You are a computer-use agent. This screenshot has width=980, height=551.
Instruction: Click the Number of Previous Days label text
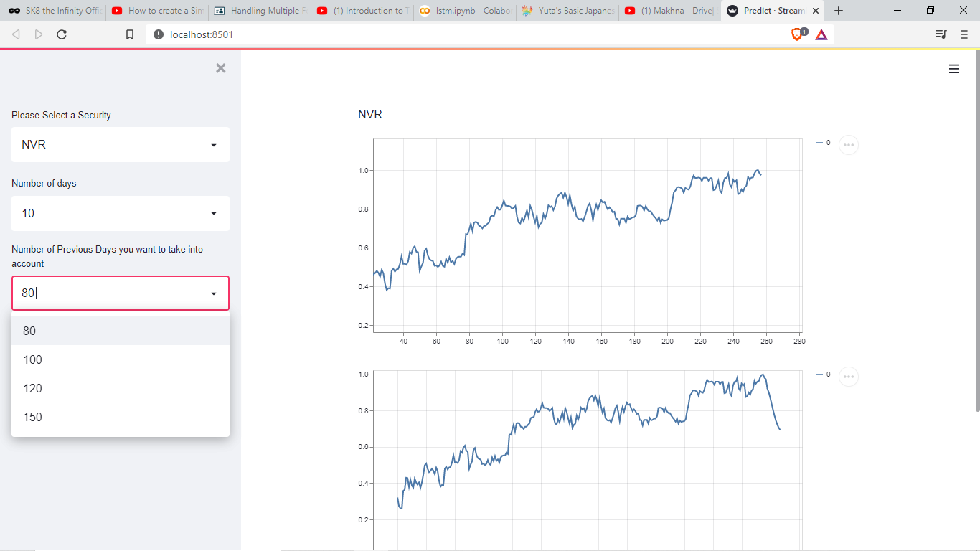108,256
